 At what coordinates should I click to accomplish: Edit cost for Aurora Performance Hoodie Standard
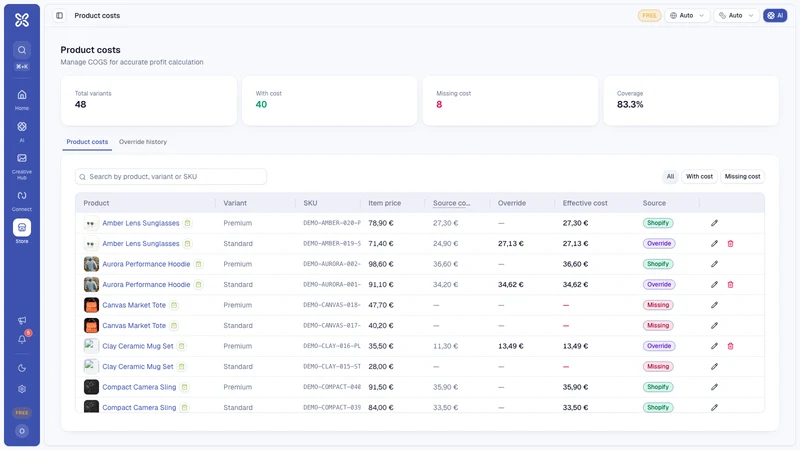point(714,284)
